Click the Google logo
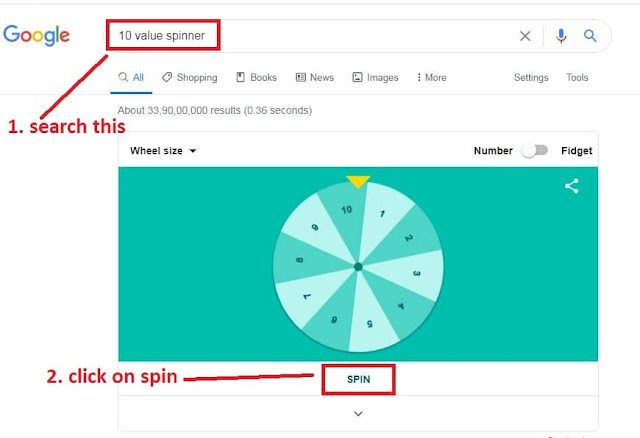The width and height of the screenshot is (640, 438). tap(36, 35)
